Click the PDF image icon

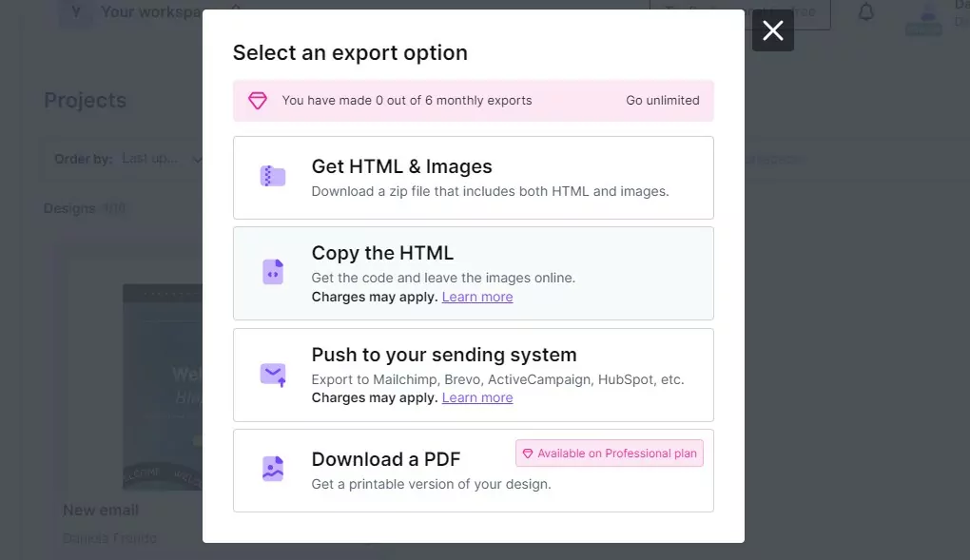click(x=273, y=469)
